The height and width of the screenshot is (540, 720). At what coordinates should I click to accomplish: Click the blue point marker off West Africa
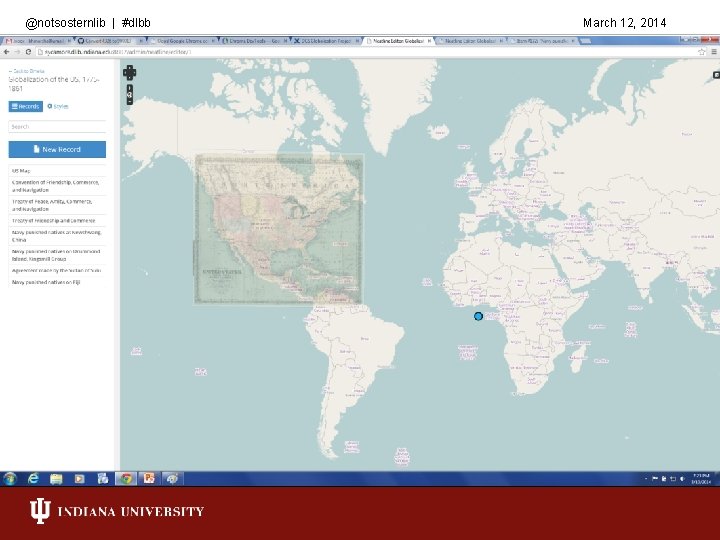478,316
